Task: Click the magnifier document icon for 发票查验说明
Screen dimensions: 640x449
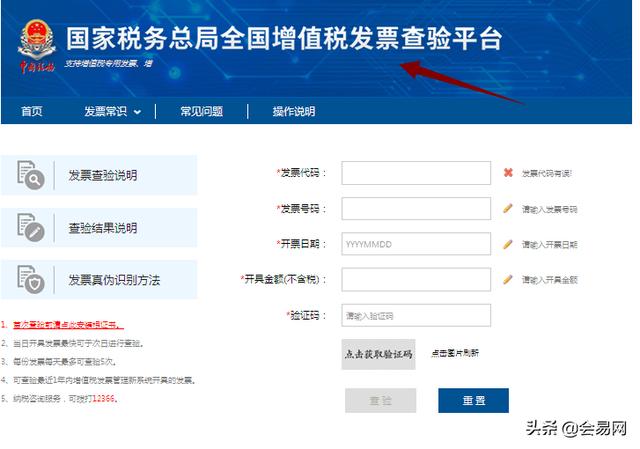Action: pyautogui.click(x=31, y=175)
